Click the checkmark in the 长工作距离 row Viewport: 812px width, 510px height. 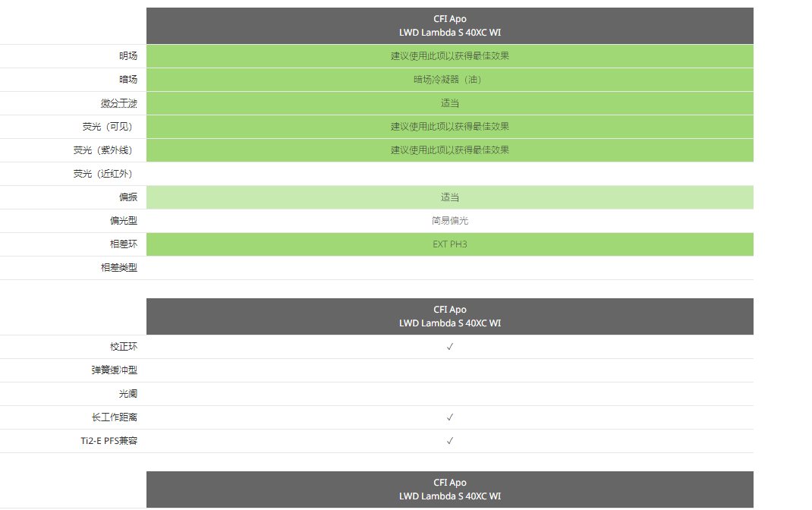click(x=450, y=417)
